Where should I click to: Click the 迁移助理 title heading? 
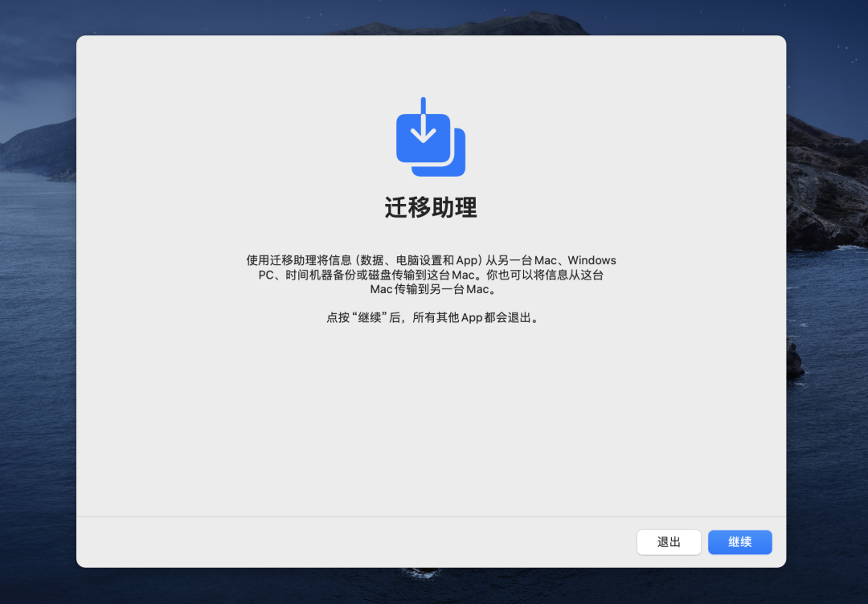click(x=431, y=207)
